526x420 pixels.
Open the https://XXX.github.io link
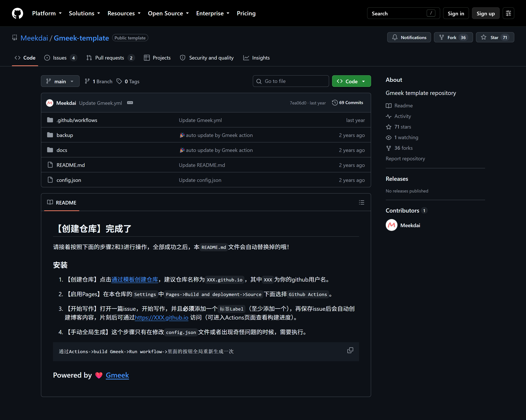[161, 318]
